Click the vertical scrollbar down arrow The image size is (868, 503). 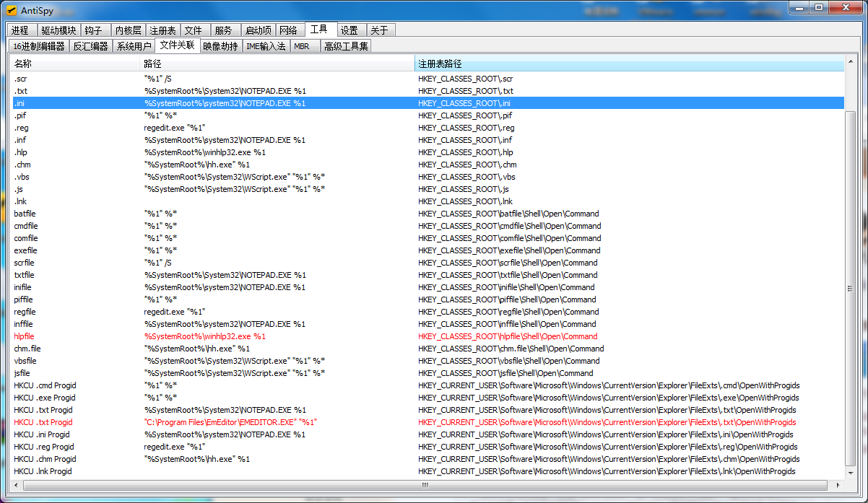click(850, 472)
